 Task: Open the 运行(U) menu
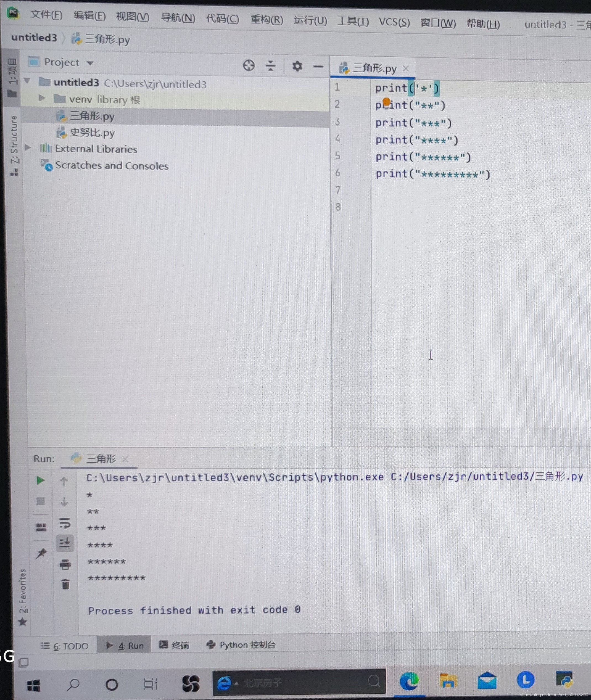310,20
